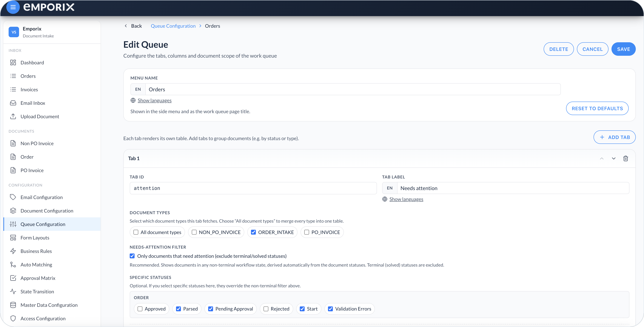Click the Tab ID input field
644x327 pixels.
click(253, 188)
